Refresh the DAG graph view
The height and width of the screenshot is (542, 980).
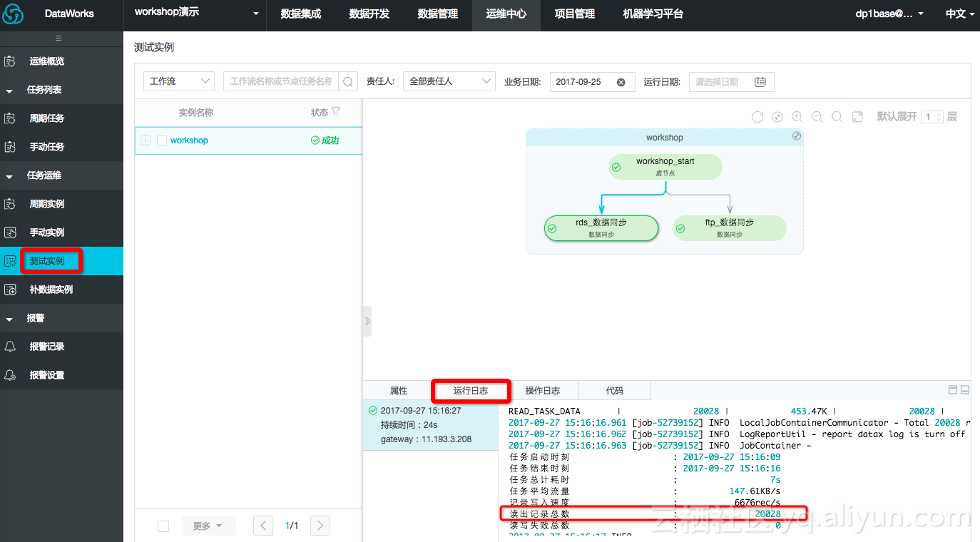click(x=757, y=116)
